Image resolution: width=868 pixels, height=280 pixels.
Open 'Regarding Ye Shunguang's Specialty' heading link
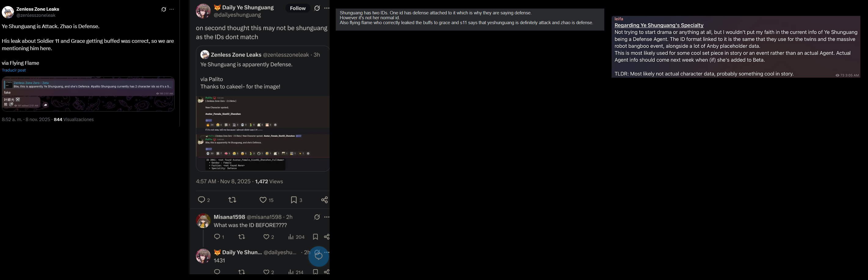pyautogui.click(x=659, y=25)
